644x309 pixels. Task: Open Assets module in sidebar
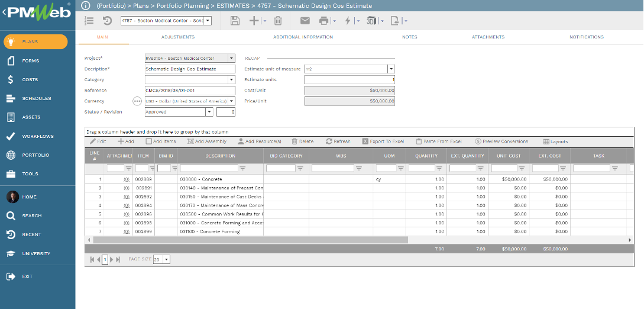click(31, 117)
